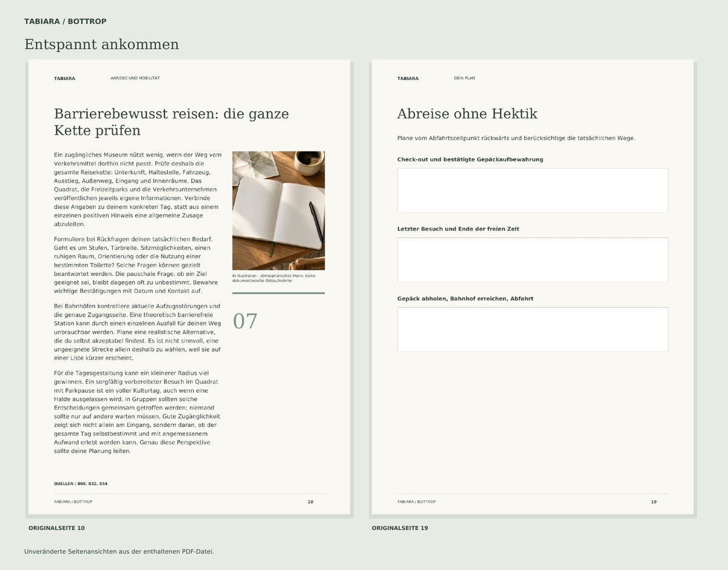
Task: Click the heading Barrierebewusst reisen
Action: pos(172,122)
